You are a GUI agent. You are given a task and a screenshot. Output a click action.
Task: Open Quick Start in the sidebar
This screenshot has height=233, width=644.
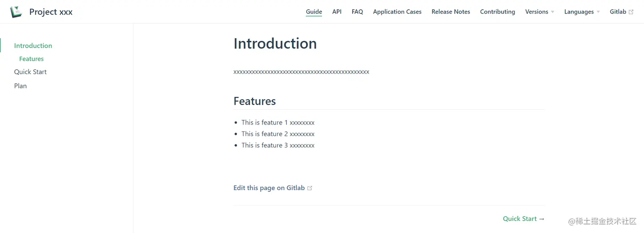(30, 72)
